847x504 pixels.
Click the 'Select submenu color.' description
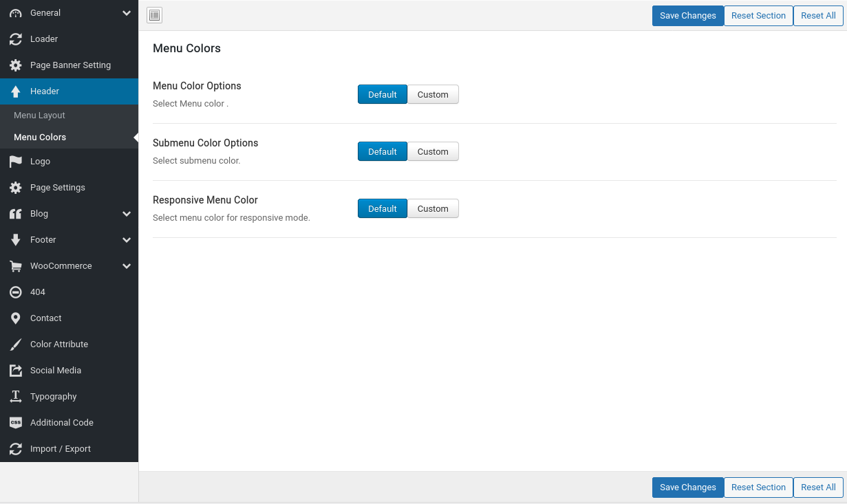click(196, 161)
